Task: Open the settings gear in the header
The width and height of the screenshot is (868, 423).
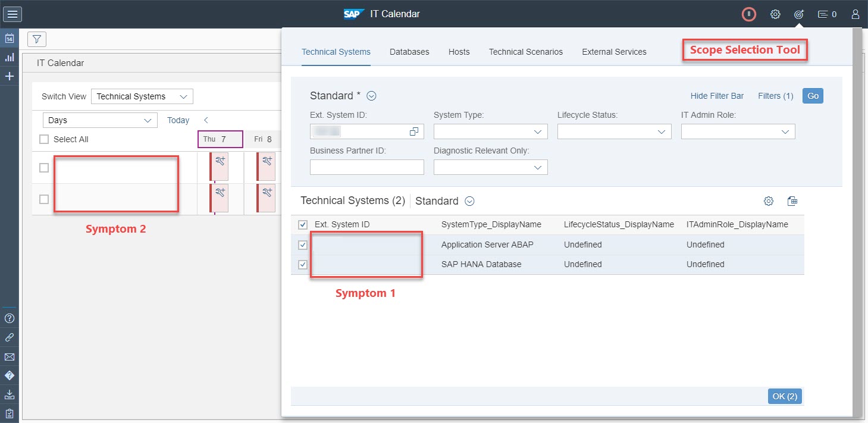Action: tap(775, 14)
